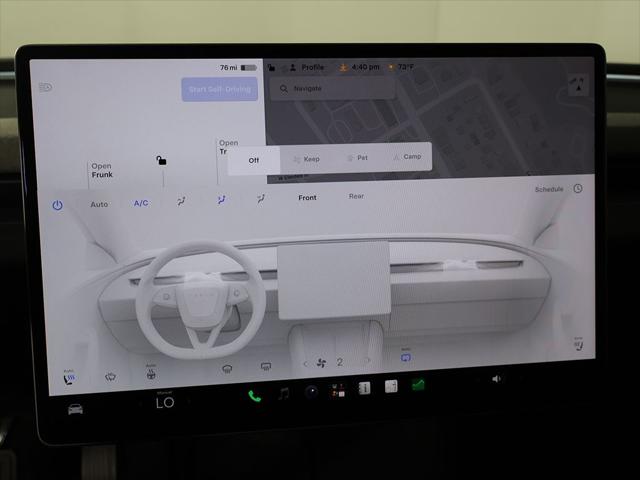The width and height of the screenshot is (640, 480).
Task: Toggle driver seat heater icon
Action: (x=69, y=378)
